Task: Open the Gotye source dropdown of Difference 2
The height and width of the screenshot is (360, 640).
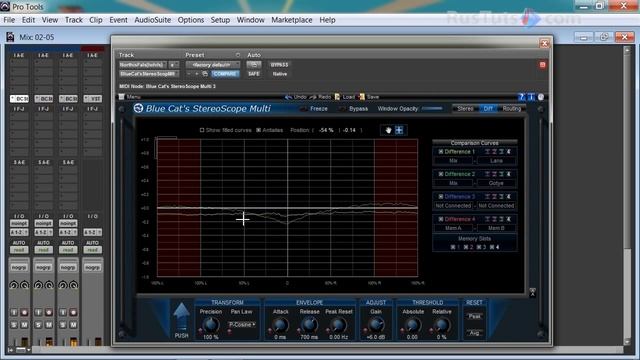Action: [x=496, y=183]
